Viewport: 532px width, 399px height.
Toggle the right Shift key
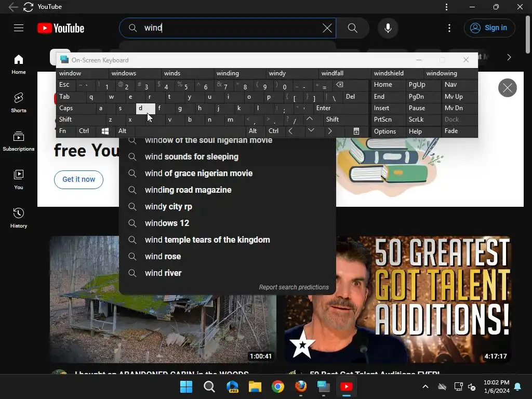(x=345, y=119)
